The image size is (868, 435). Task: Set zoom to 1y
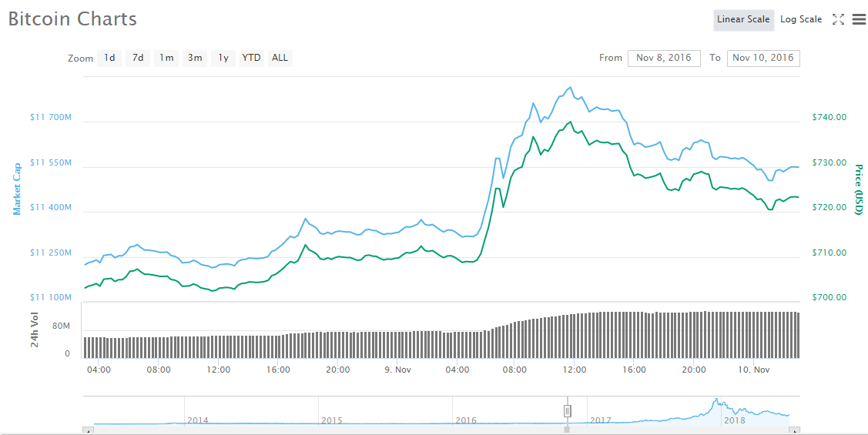pos(223,58)
